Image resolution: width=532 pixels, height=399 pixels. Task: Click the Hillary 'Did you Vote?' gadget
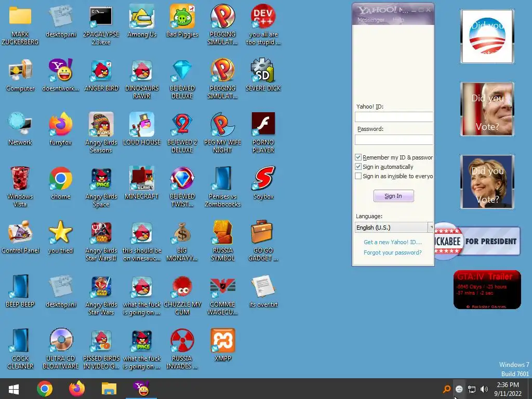pos(487,182)
